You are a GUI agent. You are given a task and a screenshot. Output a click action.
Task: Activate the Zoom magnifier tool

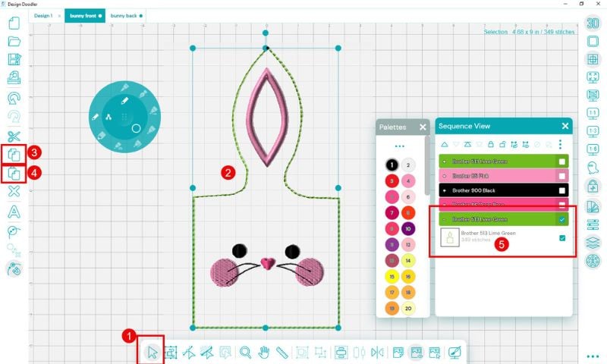pos(245,352)
